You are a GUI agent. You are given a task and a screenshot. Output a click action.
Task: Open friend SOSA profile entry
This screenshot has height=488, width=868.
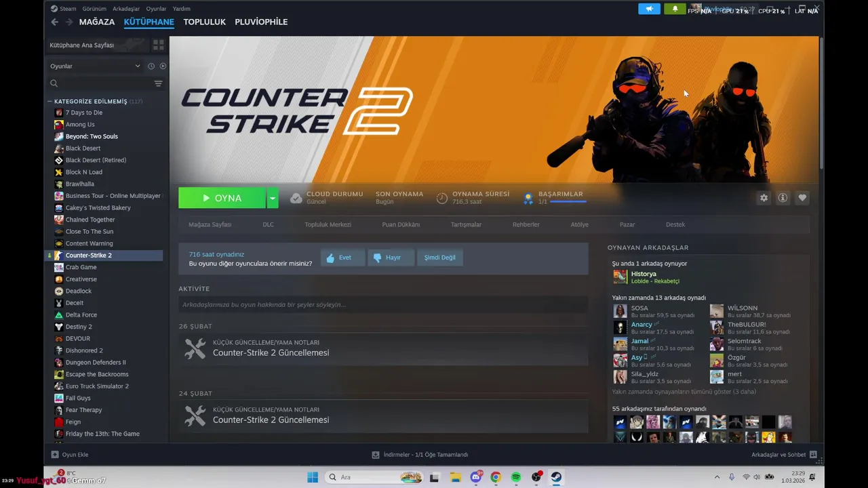point(654,311)
